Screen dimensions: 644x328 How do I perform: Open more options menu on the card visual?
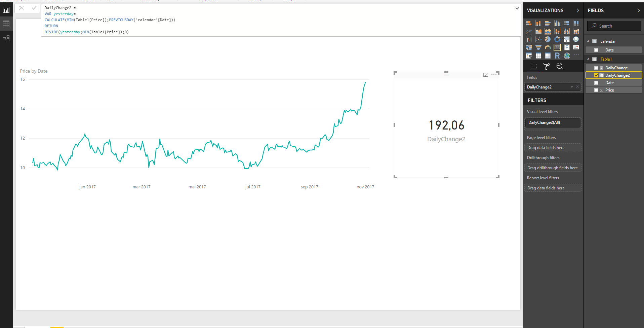click(x=494, y=75)
